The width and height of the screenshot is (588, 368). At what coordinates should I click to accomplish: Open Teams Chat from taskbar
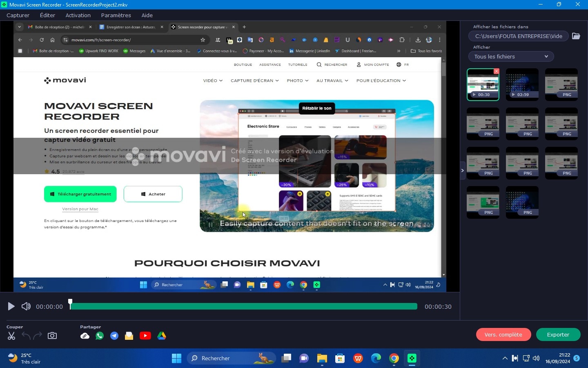[304, 358]
